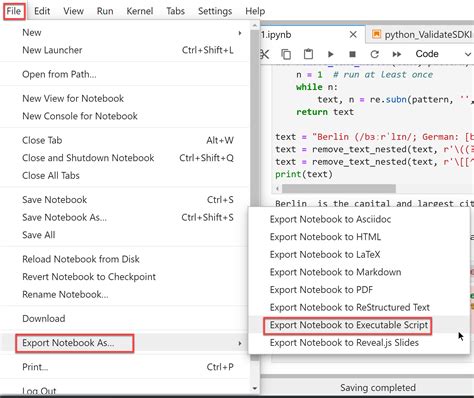The width and height of the screenshot is (474, 398).
Task: Export Notebook to ReStructured Text
Action: [x=359, y=307]
